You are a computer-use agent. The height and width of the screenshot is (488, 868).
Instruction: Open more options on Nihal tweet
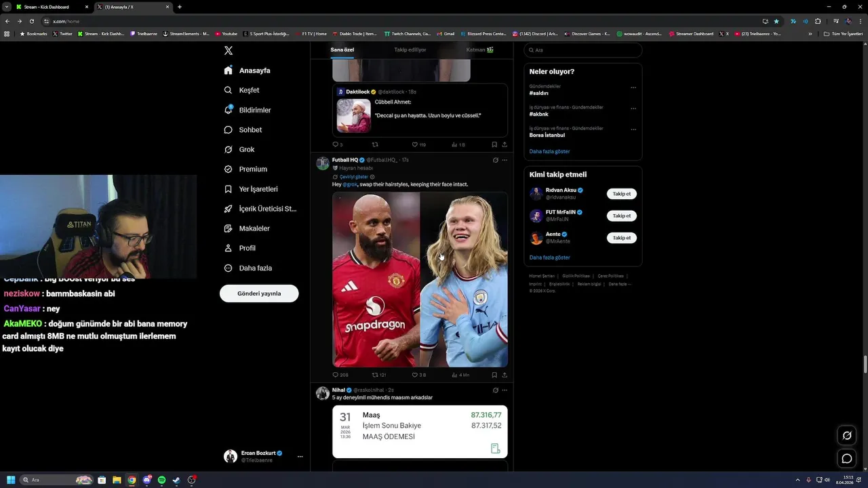[505, 390]
